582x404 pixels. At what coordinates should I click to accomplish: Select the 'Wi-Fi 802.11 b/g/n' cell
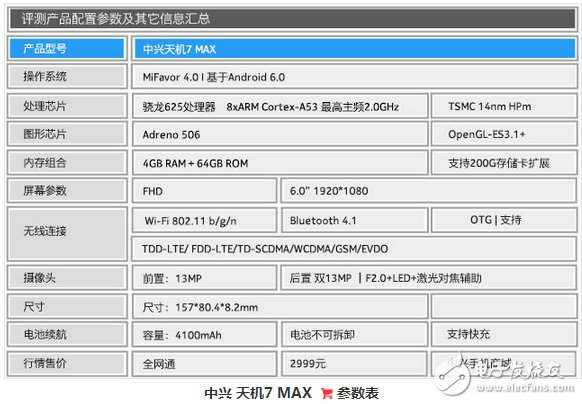tap(205, 221)
